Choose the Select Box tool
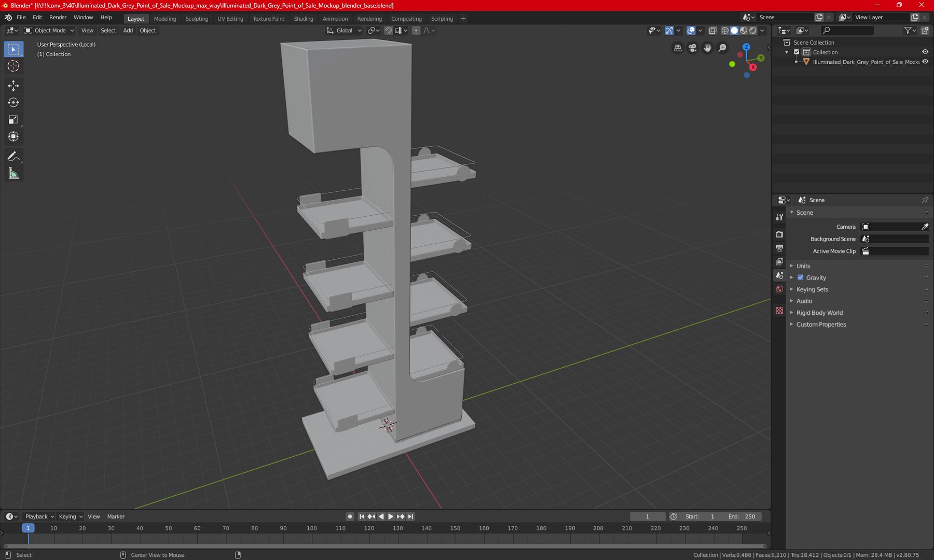The height and width of the screenshot is (560, 934). pos(13,49)
